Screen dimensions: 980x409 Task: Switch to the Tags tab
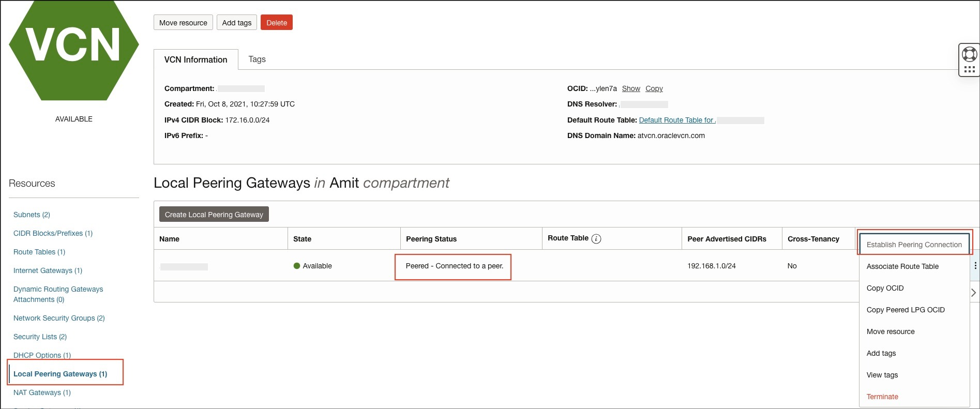(257, 59)
